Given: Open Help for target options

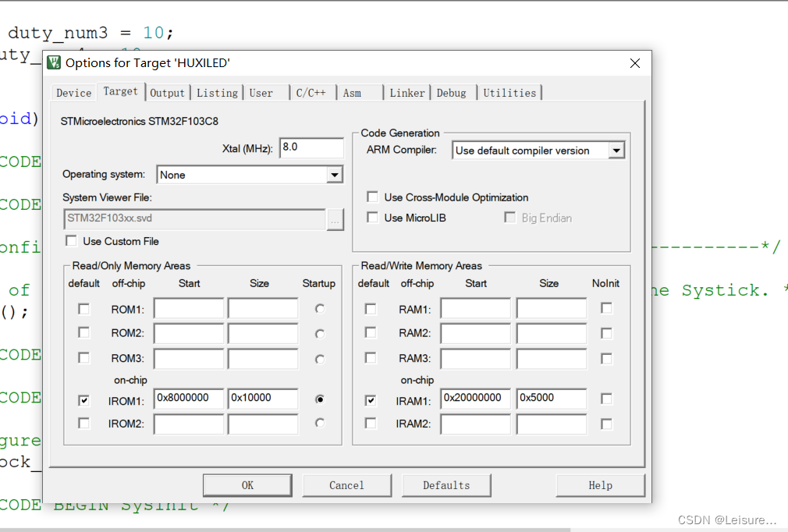Looking at the screenshot, I should point(601,485).
